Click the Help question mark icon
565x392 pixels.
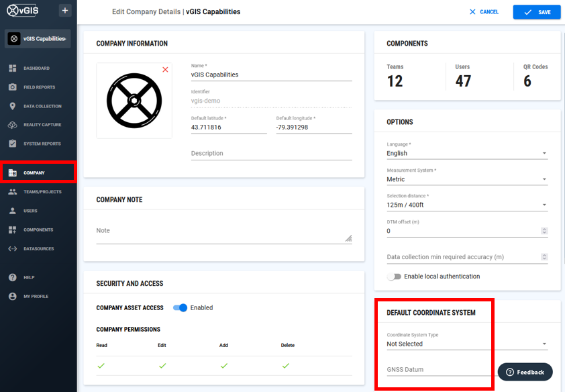[13, 277]
